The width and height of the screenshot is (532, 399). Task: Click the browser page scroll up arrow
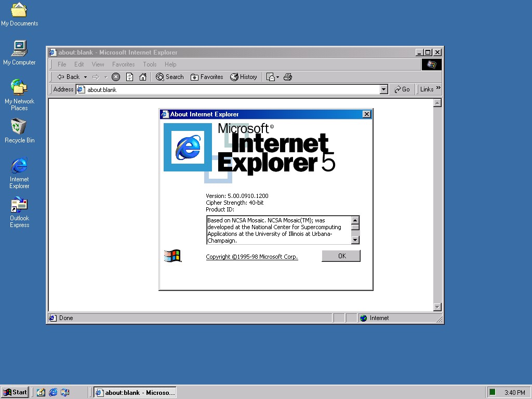click(437, 103)
